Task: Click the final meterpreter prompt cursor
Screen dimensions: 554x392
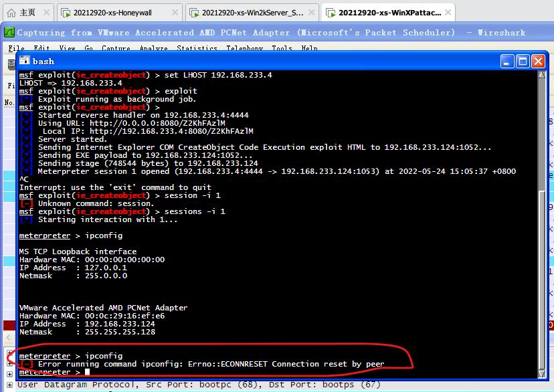Action: click(x=87, y=372)
